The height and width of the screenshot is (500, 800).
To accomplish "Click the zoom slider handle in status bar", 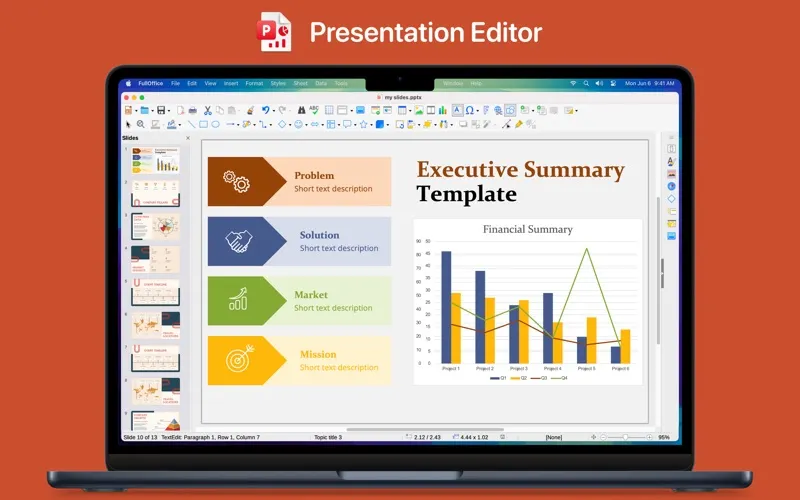I will click(626, 437).
